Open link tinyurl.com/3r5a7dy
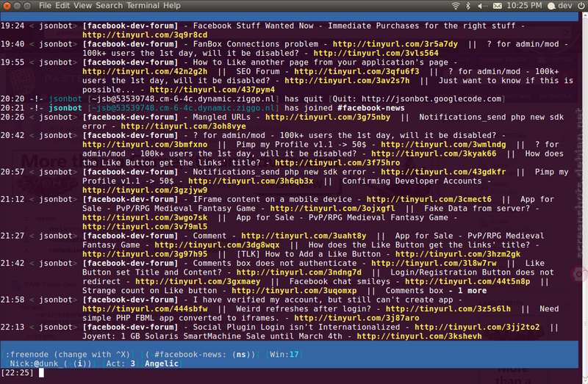The width and height of the screenshot is (588, 384). [x=395, y=44]
